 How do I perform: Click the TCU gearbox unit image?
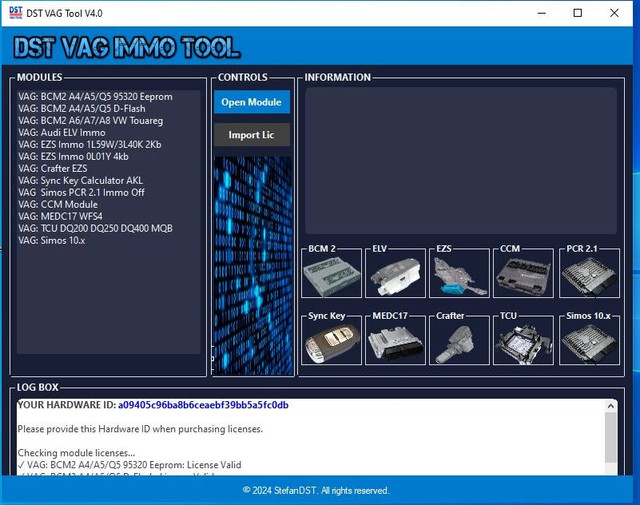click(524, 344)
